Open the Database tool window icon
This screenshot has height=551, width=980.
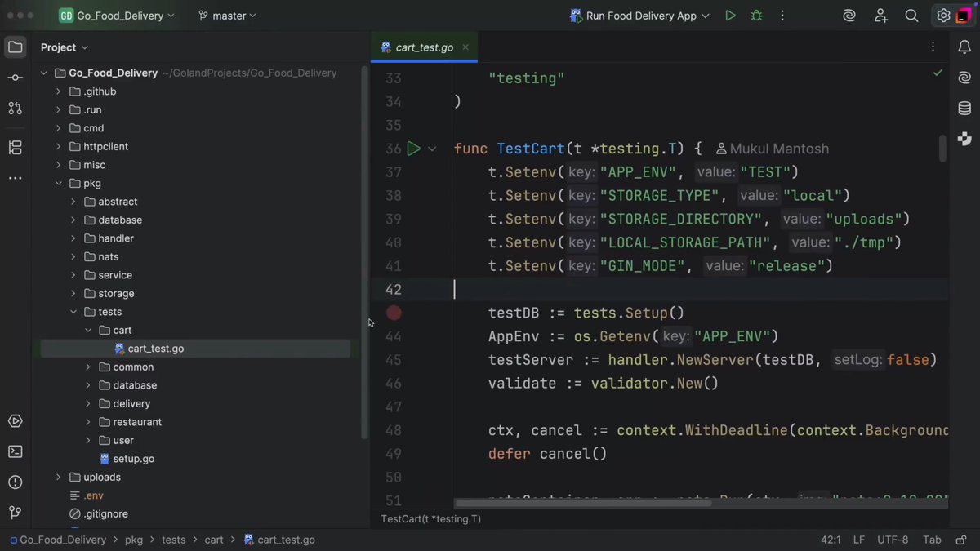(964, 108)
